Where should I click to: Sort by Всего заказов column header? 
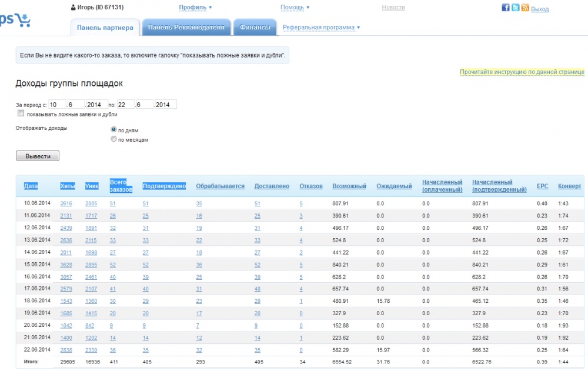121,186
